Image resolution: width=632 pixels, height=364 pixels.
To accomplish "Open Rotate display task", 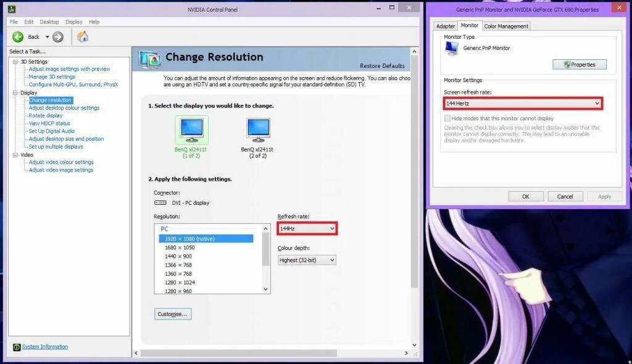I will (46, 115).
